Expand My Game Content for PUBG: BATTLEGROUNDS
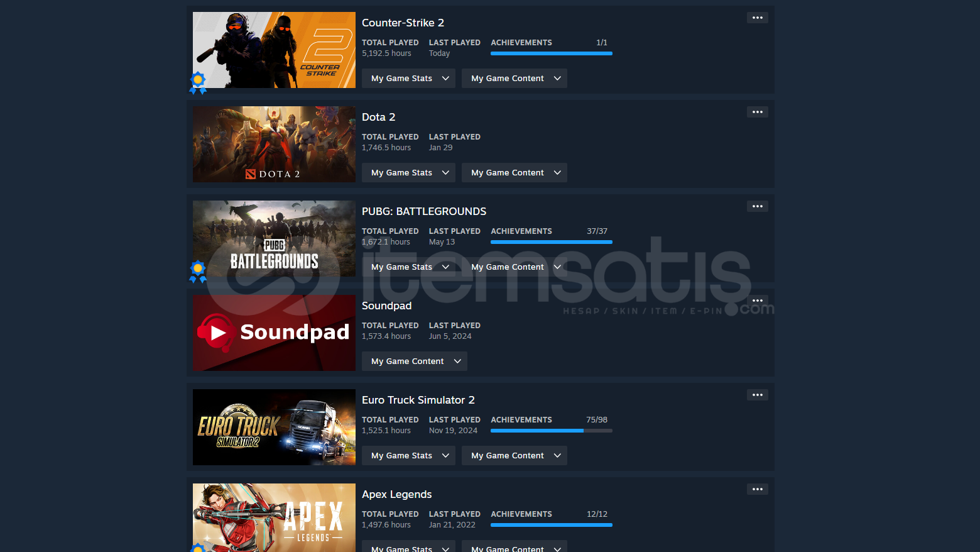Viewport: 980px width, 552px height. coord(514,267)
